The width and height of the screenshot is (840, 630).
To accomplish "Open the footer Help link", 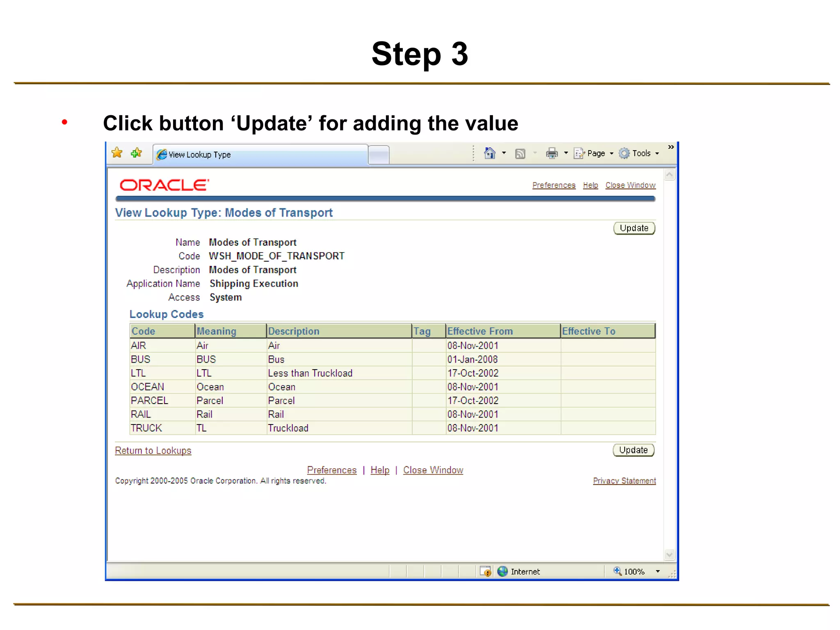I will tap(380, 470).
